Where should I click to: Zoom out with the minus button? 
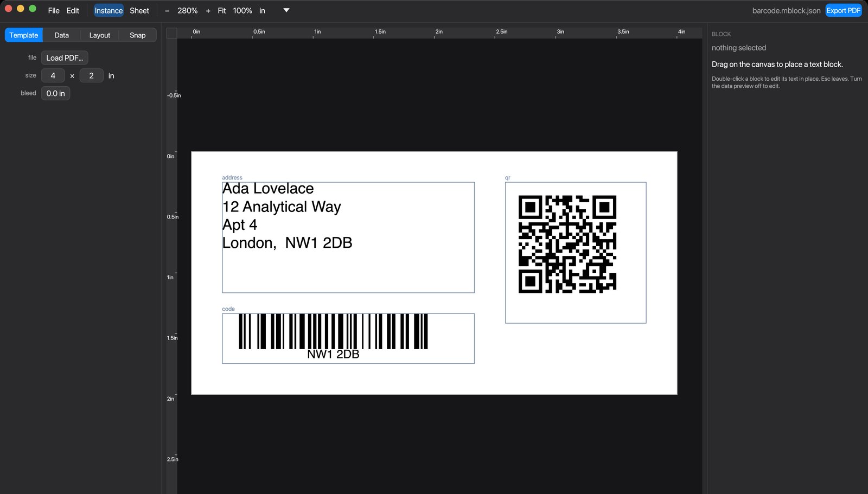167,10
